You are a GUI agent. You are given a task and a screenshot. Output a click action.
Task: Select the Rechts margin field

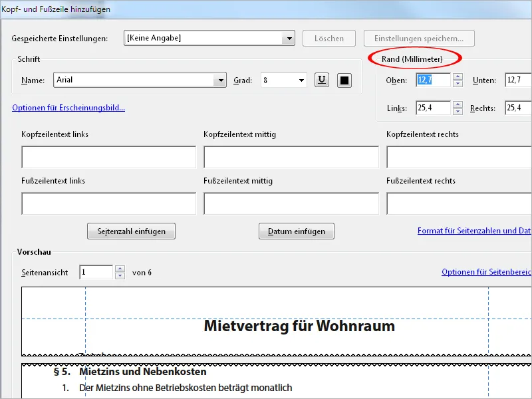click(x=518, y=108)
